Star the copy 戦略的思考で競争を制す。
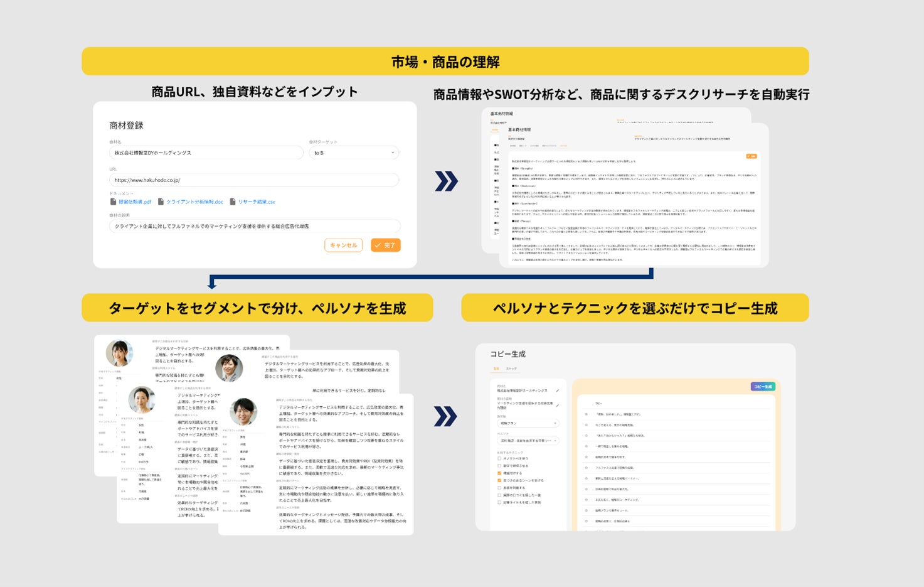Image resolution: width=924 pixels, height=587 pixels. [x=587, y=457]
